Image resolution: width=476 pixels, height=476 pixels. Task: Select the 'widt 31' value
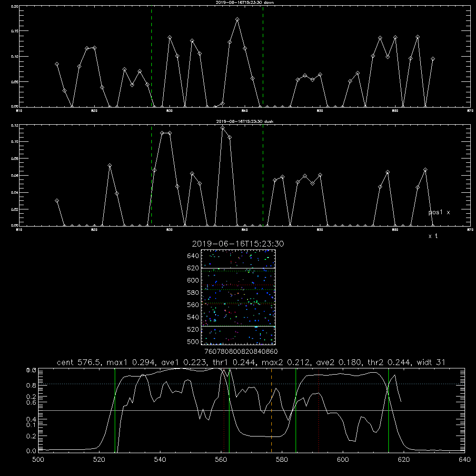431,362
